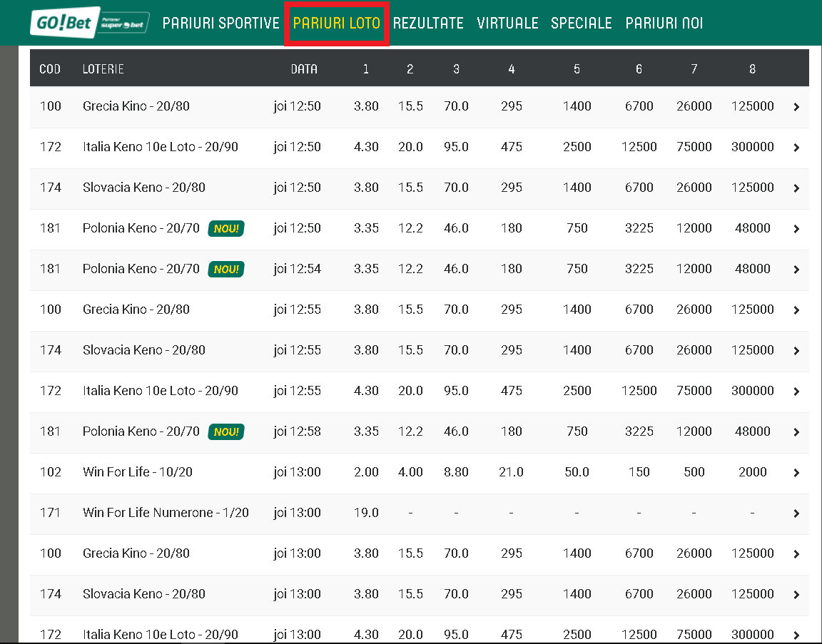Screen dimensions: 822x644
Task: Select odds 26000 for Slovacia Keno joi 13:00
Action: click(x=694, y=594)
